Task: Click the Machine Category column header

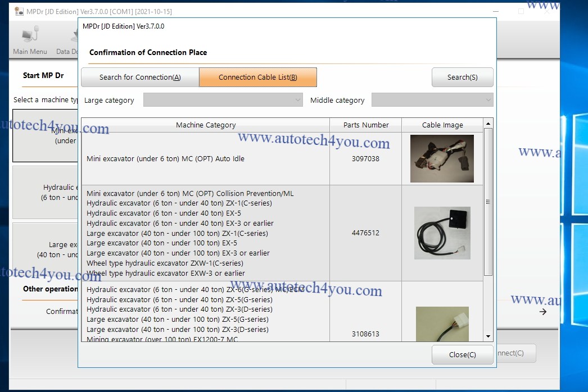Action: pyautogui.click(x=206, y=125)
